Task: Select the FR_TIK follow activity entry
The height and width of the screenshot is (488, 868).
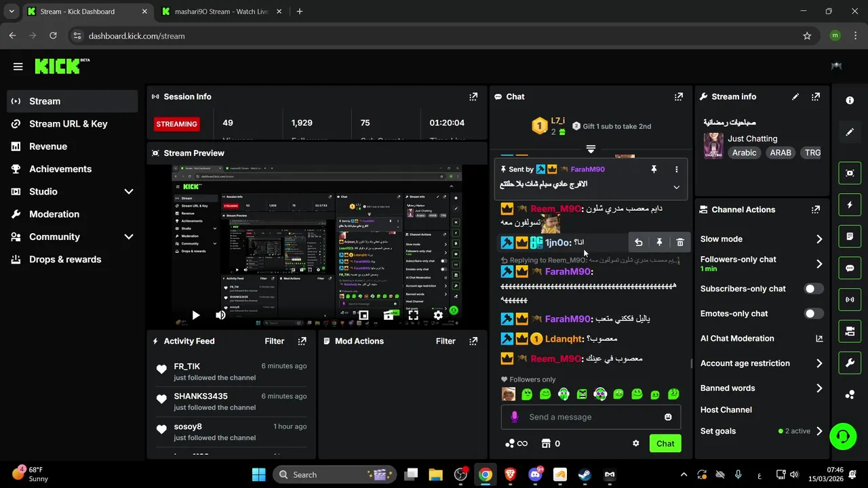Action: click(x=233, y=371)
